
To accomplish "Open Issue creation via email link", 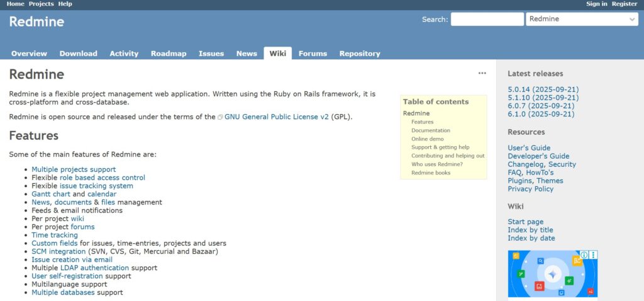I will click(72, 259).
